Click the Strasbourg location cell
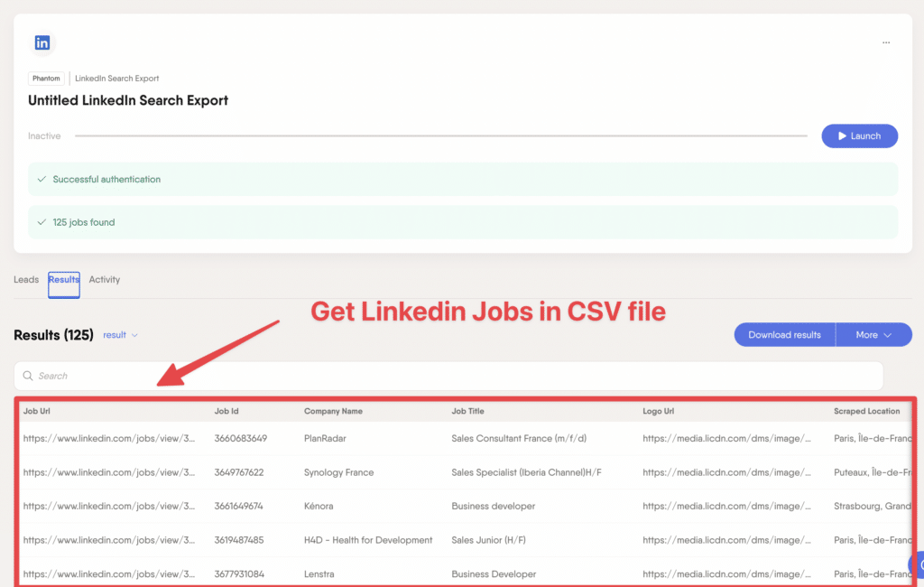 (x=873, y=507)
